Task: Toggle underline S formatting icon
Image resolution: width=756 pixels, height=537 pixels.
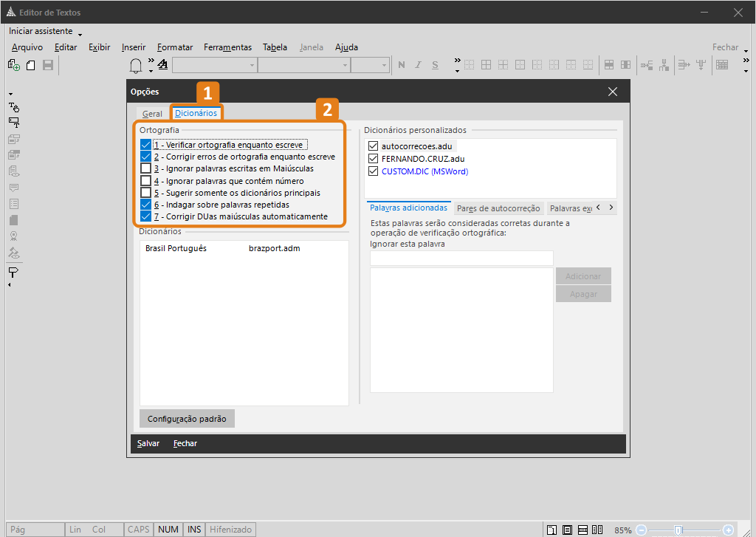Action: click(x=435, y=65)
